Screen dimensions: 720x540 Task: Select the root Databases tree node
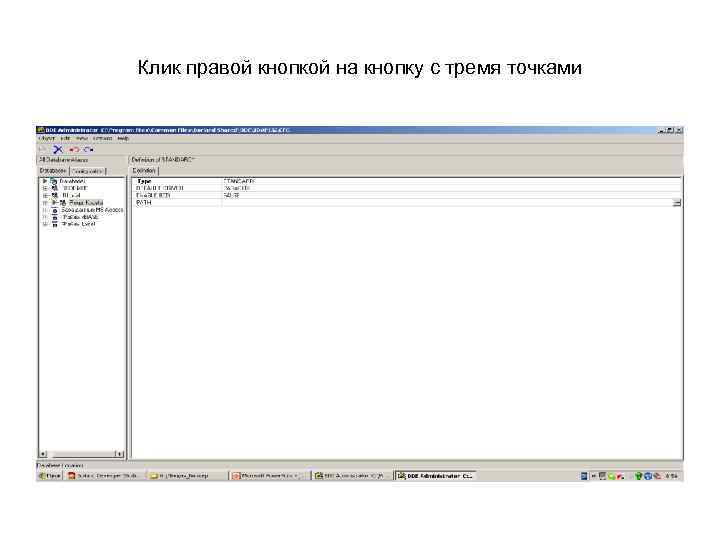[x=72, y=181]
